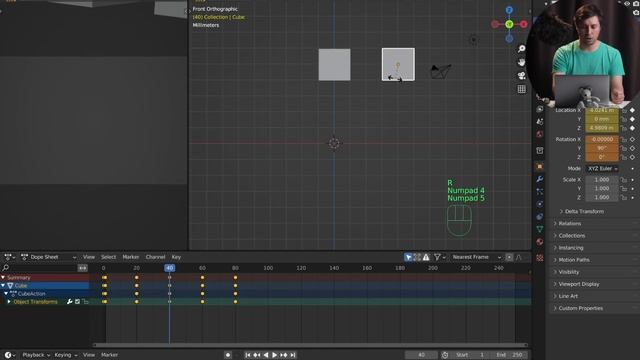This screenshot has height=360, width=640.
Task: Toggle Show Hidden option in dope sheet header
Action: pos(417,257)
